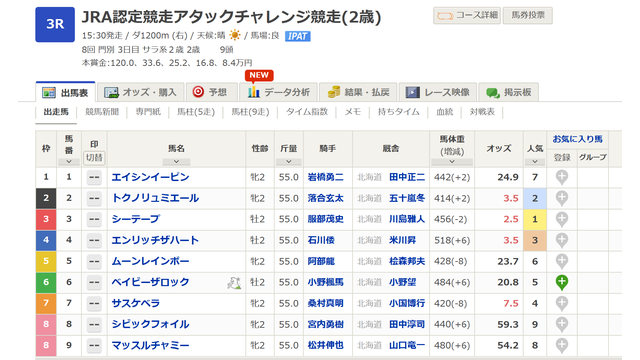Toggle mark selector for シビックフォイル

point(94,324)
